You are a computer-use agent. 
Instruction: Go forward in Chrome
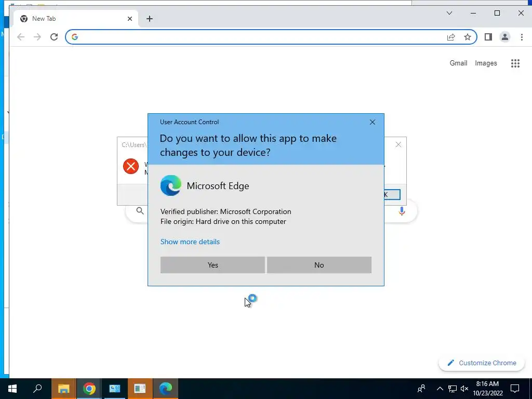[x=37, y=37]
